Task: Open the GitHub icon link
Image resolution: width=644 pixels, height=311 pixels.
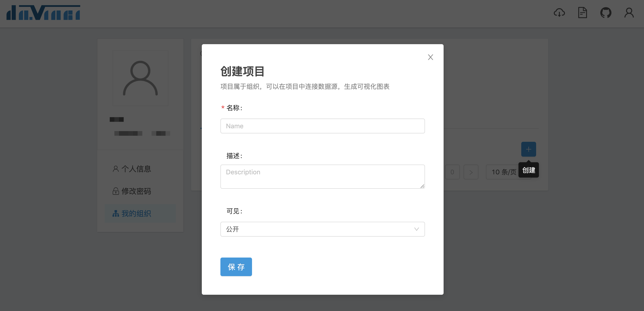Action: pyautogui.click(x=605, y=13)
